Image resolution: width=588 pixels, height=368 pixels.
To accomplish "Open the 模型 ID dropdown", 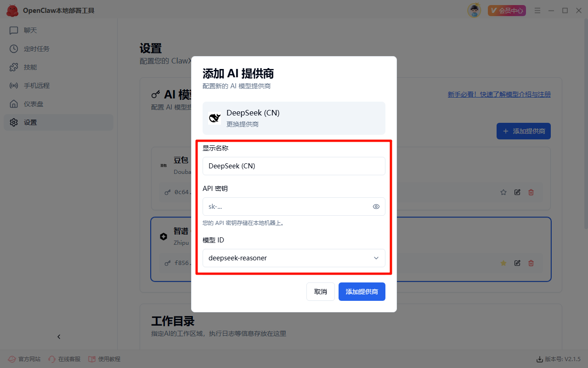I will coord(294,258).
